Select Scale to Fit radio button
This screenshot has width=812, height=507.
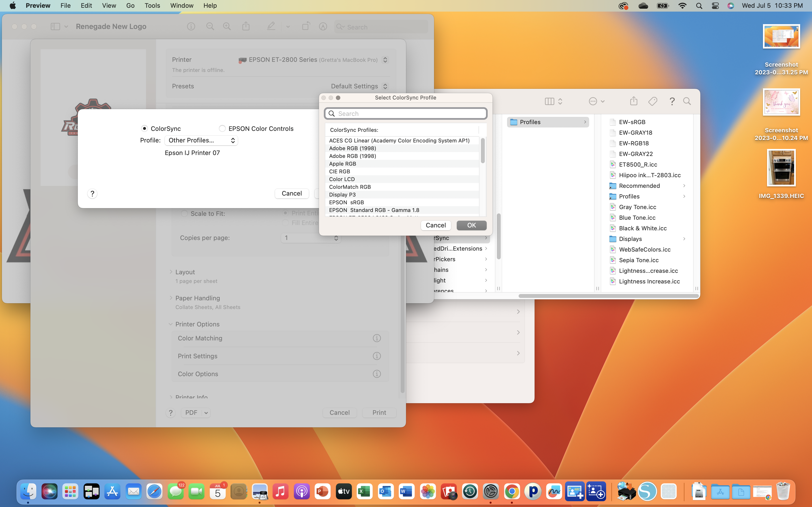pyautogui.click(x=184, y=214)
